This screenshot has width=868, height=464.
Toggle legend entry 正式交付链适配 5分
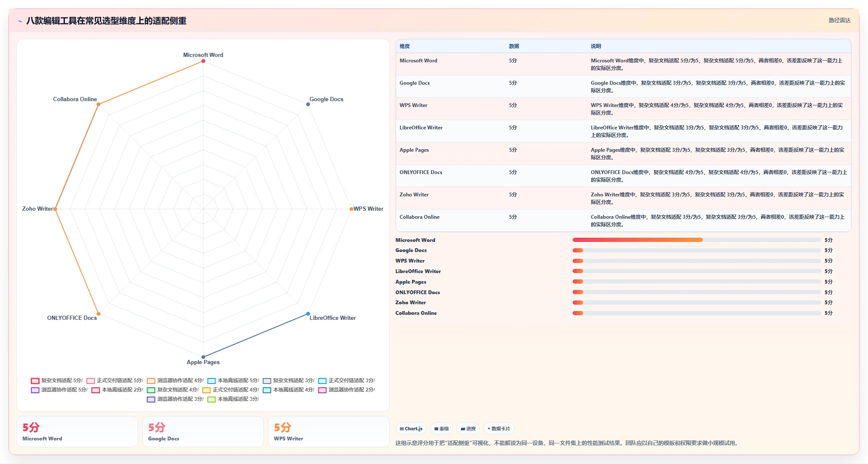point(115,381)
